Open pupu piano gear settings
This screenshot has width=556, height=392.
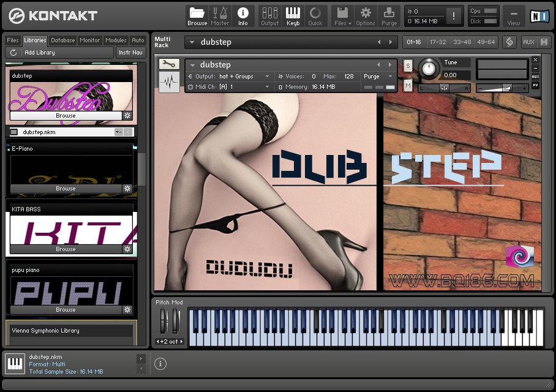(127, 310)
